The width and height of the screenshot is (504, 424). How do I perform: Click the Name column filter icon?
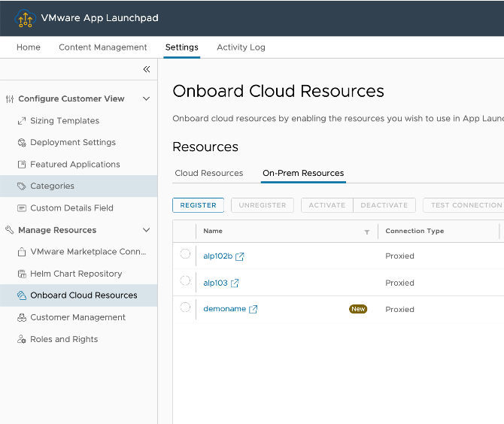pyautogui.click(x=367, y=232)
